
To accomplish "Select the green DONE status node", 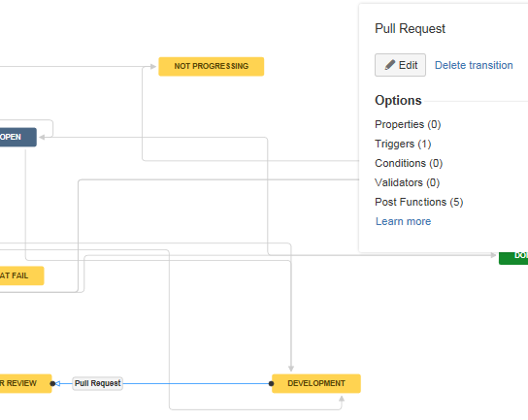I will [x=513, y=256].
